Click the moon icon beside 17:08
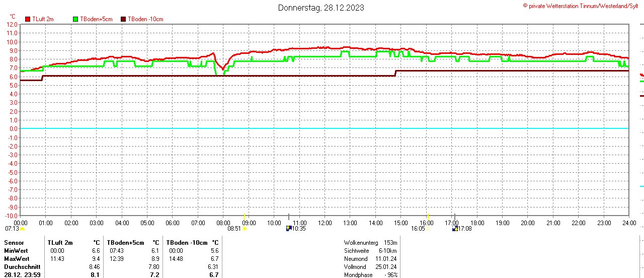Viewport: 644px width, 278px height. 455,228
